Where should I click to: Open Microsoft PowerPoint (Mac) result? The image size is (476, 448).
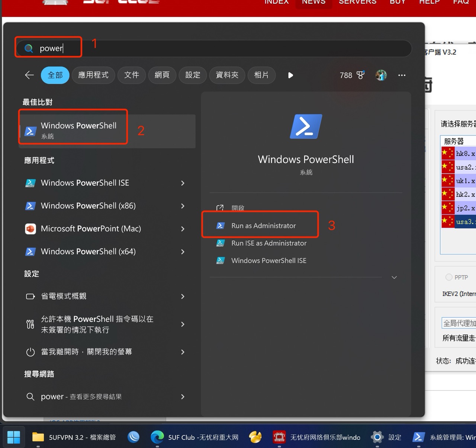pyautogui.click(x=91, y=228)
